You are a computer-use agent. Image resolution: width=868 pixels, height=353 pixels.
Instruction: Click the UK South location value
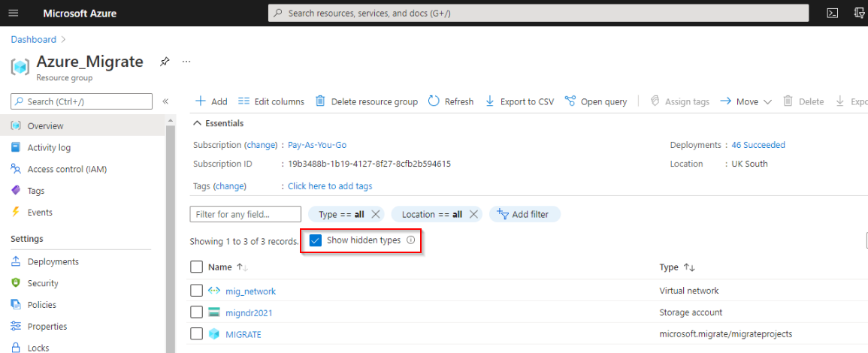click(749, 164)
